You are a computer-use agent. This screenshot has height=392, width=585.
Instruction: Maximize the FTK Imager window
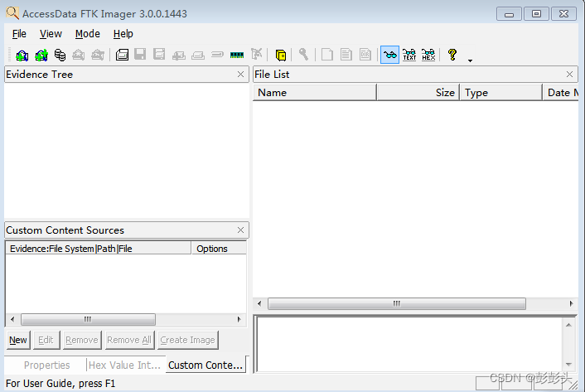click(x=536, y=14)
